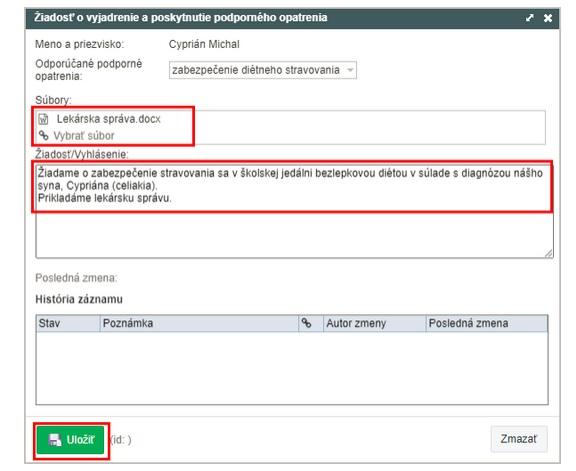The width and height of the screenshot is (576, 471).
Task: Click the textarea resize grip corner
Action: pyautogui.click(x=548, y=254)
